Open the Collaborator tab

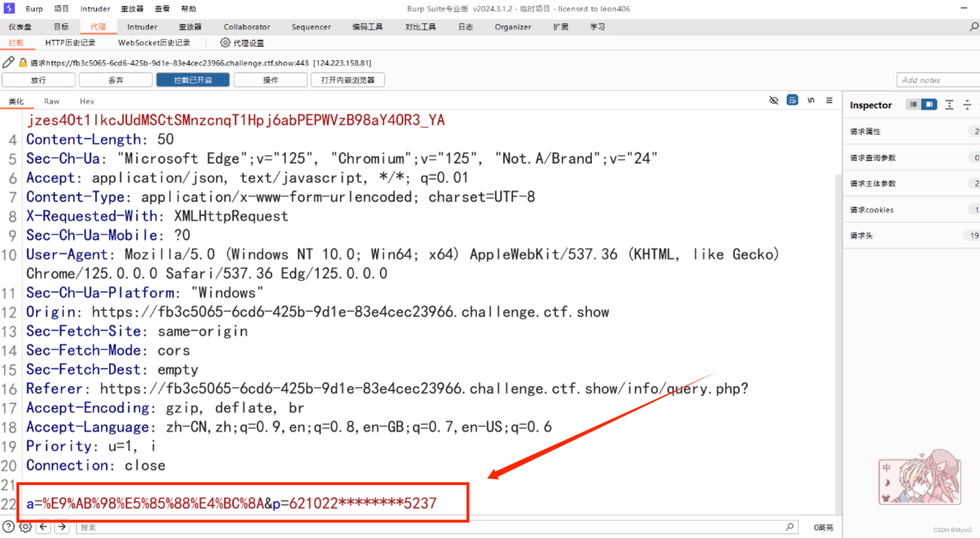(247, 26)
